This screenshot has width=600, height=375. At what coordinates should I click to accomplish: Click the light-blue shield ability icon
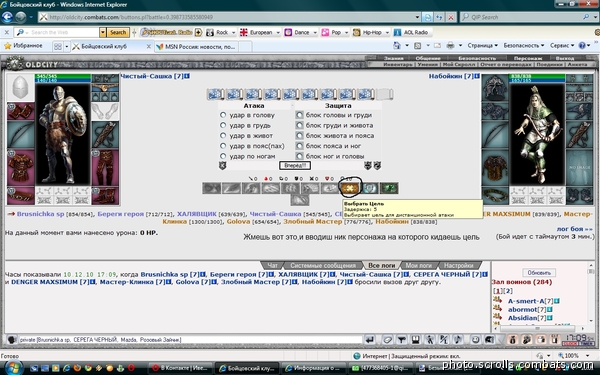click(370, 188)
